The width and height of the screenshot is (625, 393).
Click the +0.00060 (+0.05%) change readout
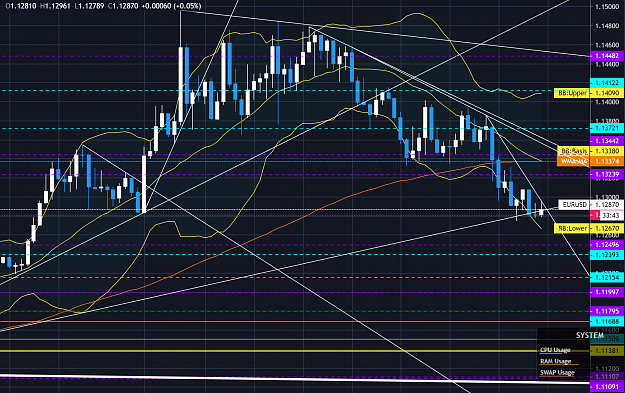tap(171, 6)
